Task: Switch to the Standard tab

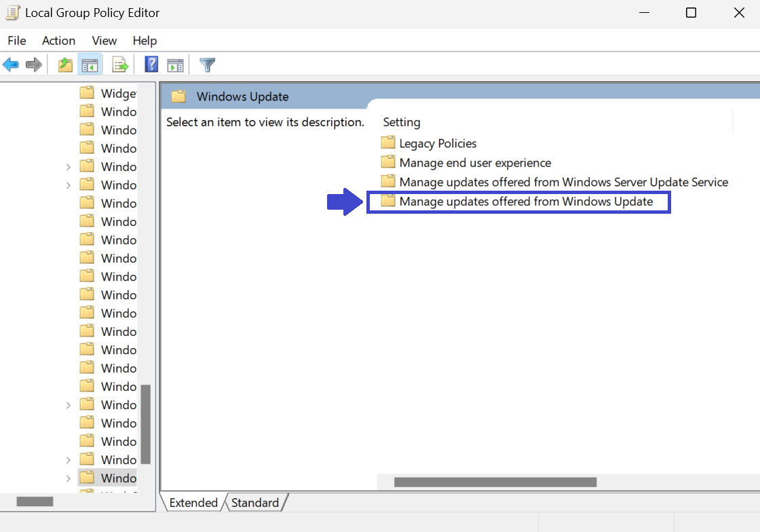Action: point(254,503)
